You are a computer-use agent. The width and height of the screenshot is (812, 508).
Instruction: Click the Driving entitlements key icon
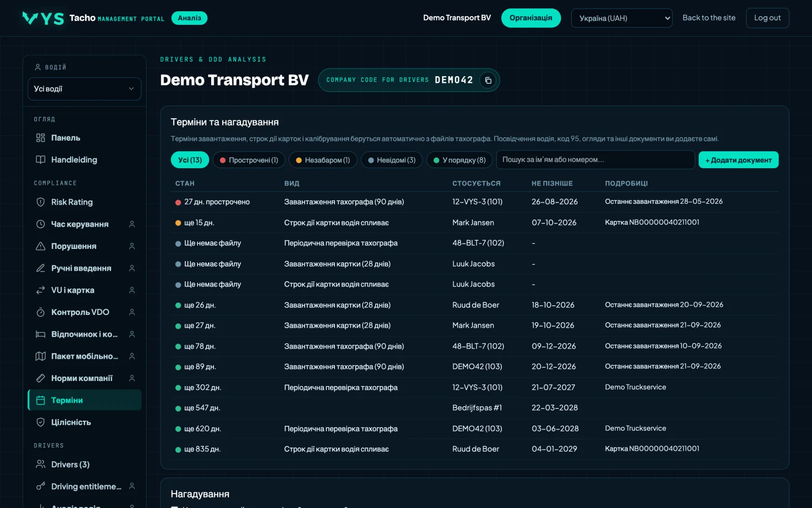pyautogui.click(x=41, y=486)
